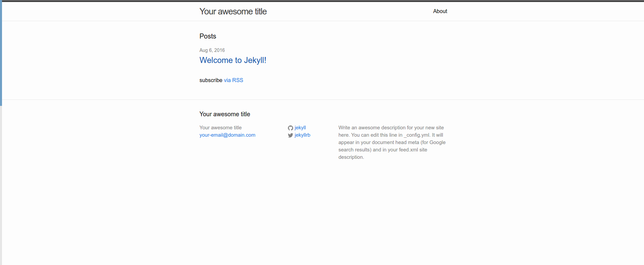Click the gray 'Your awesome title' above the email
644x265 pixels.
221,128
